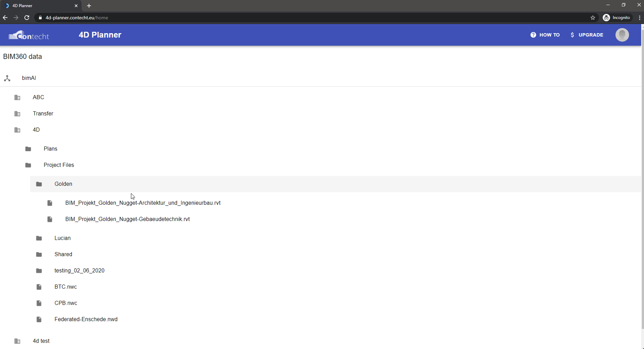
Task: Open the HOW TO help link
Action: [x=545, y=35]
